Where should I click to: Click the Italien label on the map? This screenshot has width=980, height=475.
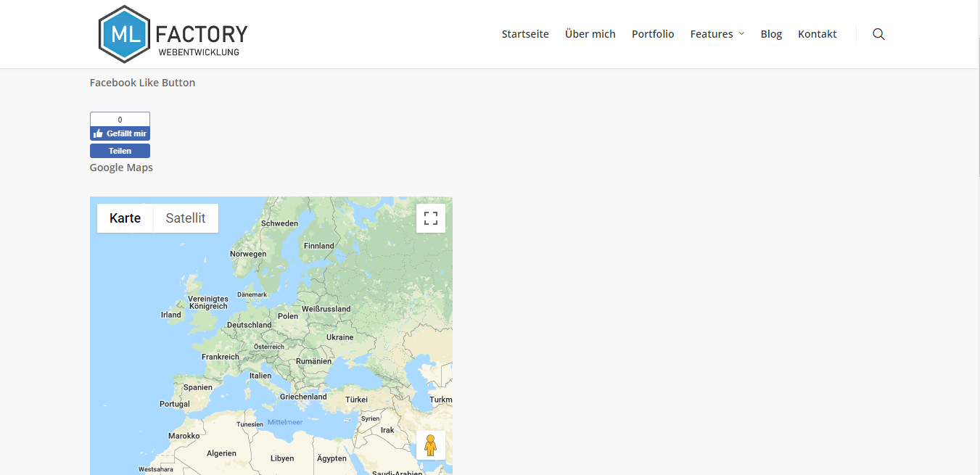pos(260,376)
